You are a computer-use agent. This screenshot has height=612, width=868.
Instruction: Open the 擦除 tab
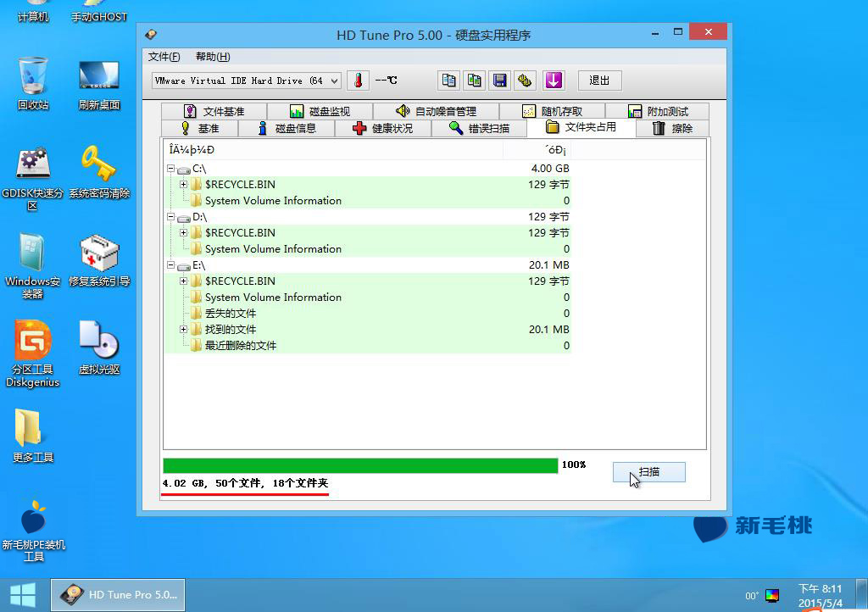click(672, 128)
